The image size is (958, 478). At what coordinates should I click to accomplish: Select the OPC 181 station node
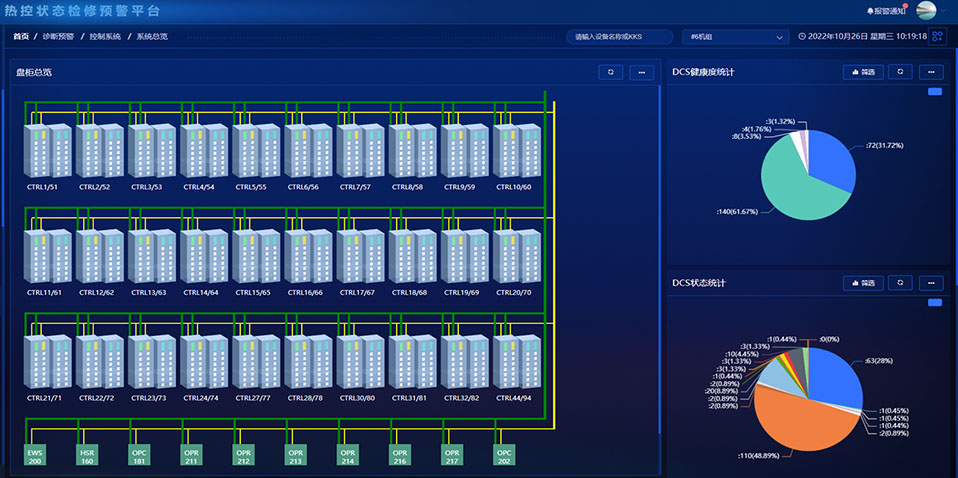tap(139, 455)
